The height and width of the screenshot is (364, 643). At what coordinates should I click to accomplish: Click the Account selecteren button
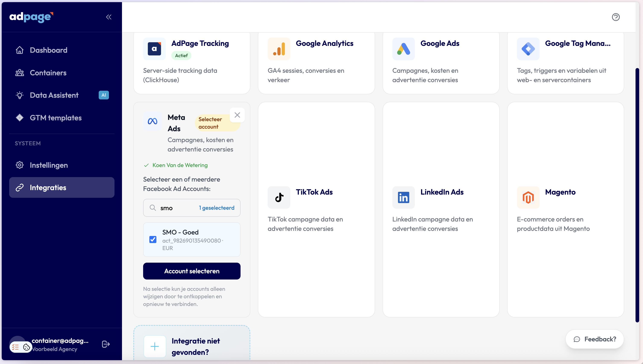[x=192, y=271]
